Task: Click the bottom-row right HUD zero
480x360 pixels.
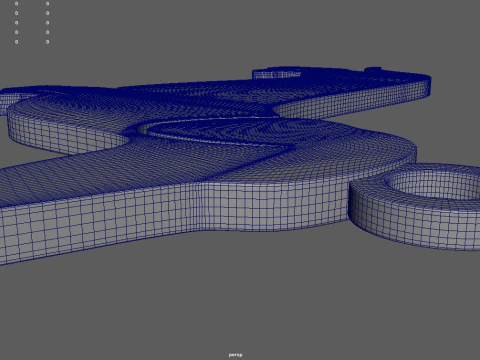Action: [47, 42]
